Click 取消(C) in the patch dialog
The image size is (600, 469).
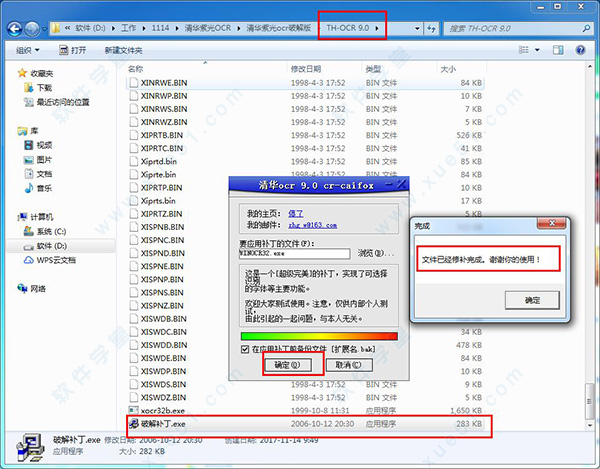tap(349, 365)
